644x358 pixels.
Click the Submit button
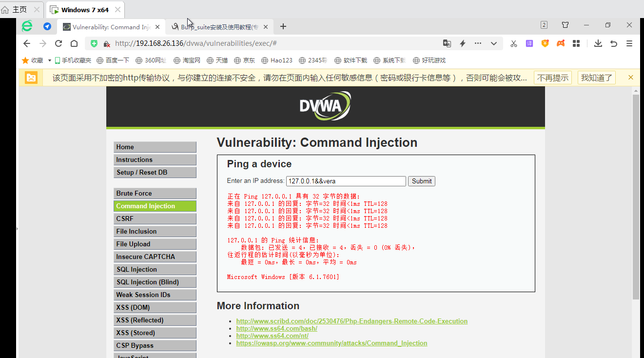pyautogui.click(x=422, y=181)
